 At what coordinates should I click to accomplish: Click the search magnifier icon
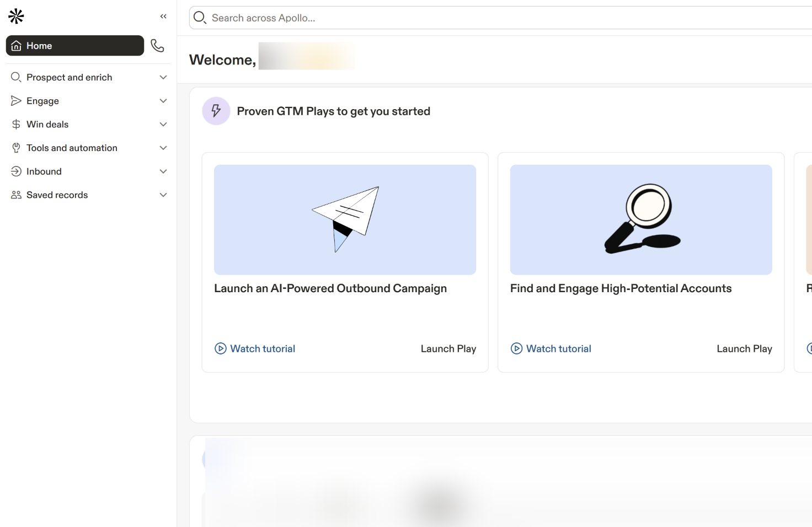pos(200,18)
